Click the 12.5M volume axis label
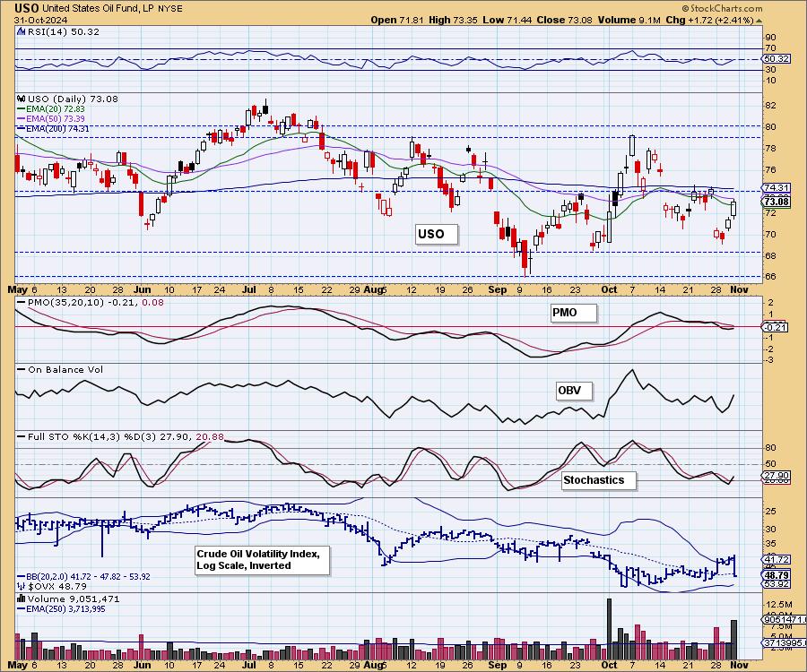 coord(781,604)
